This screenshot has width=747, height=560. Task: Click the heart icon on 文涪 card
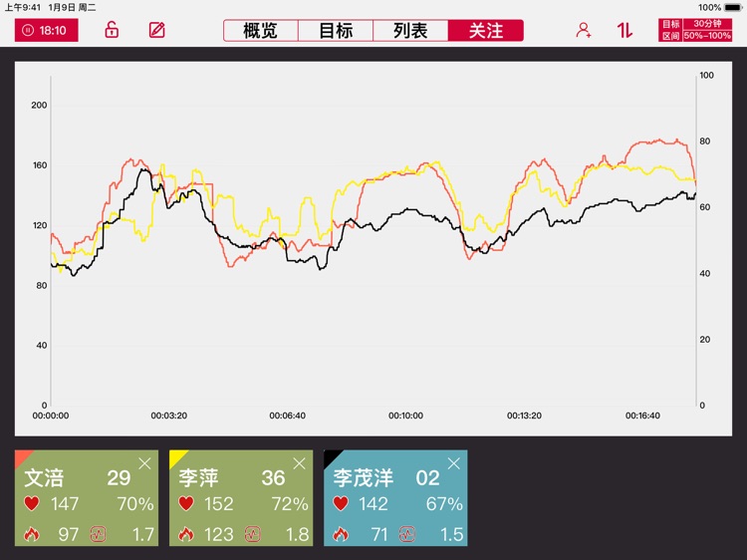pyautogui.click(x=32, y=503)
